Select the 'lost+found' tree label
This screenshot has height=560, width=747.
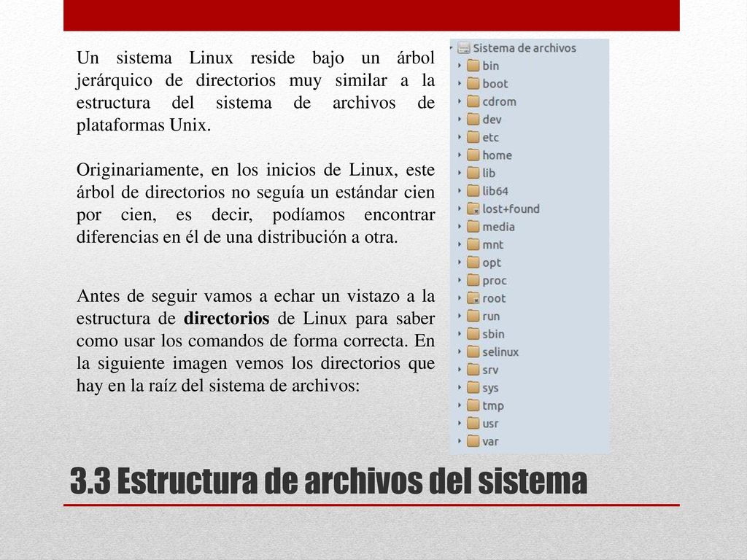[511, 209]
